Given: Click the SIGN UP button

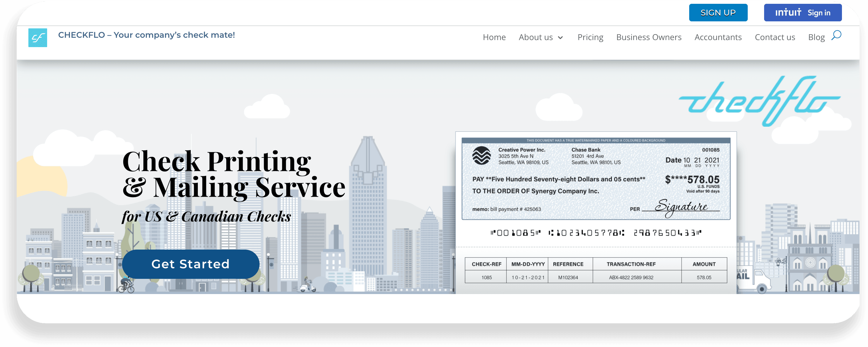Looking at the screenshot, I should pos(717,12).
